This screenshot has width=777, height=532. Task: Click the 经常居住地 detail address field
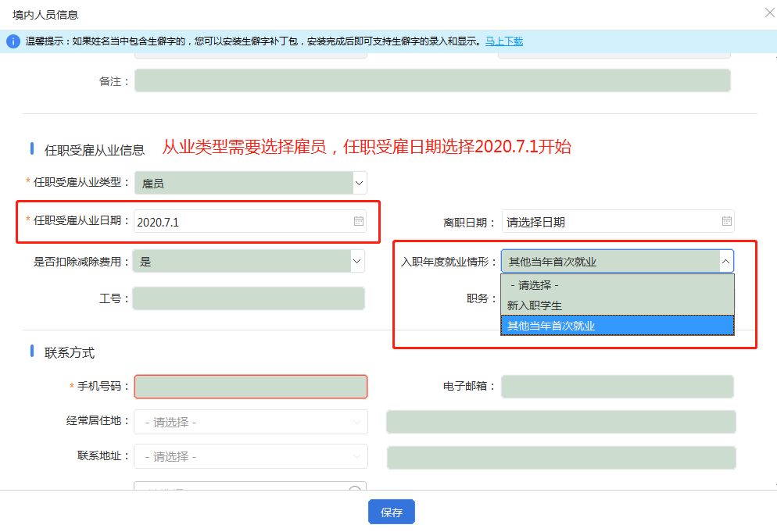point(561,422)
